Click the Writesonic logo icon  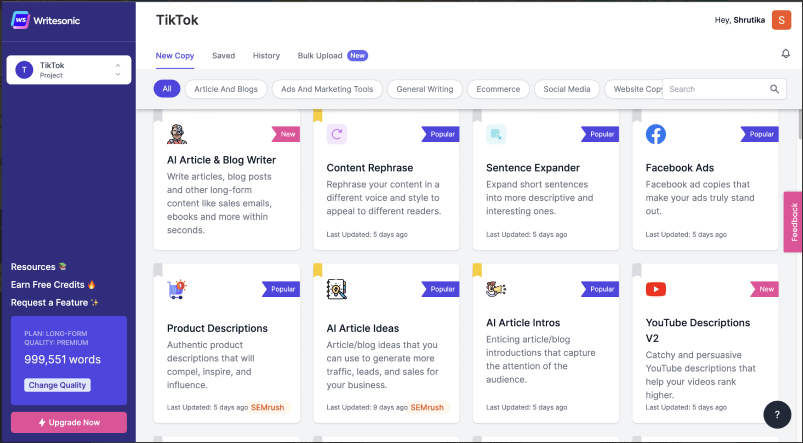click(x=20, y=20)
